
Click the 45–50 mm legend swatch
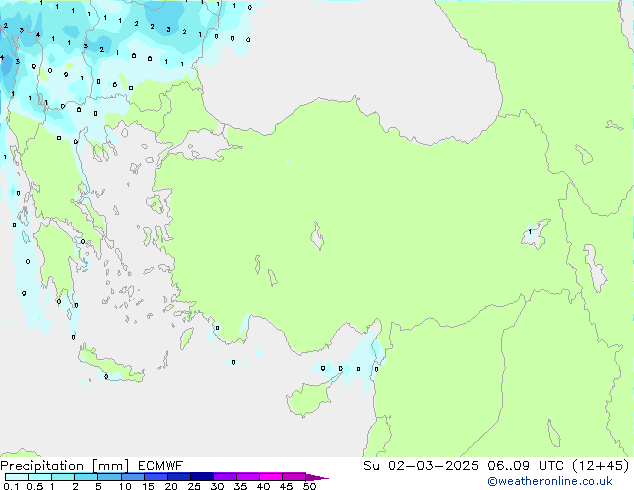(x=294, y=477)
